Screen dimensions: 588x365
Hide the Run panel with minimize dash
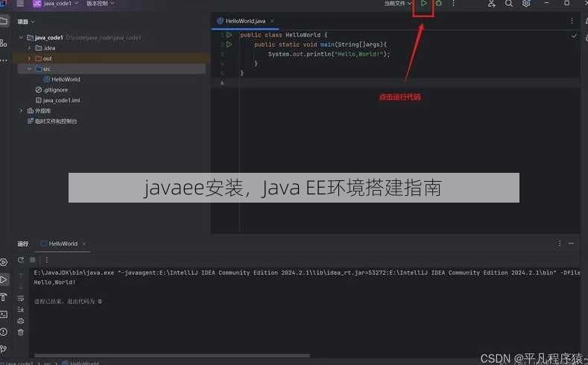(571, 244)
